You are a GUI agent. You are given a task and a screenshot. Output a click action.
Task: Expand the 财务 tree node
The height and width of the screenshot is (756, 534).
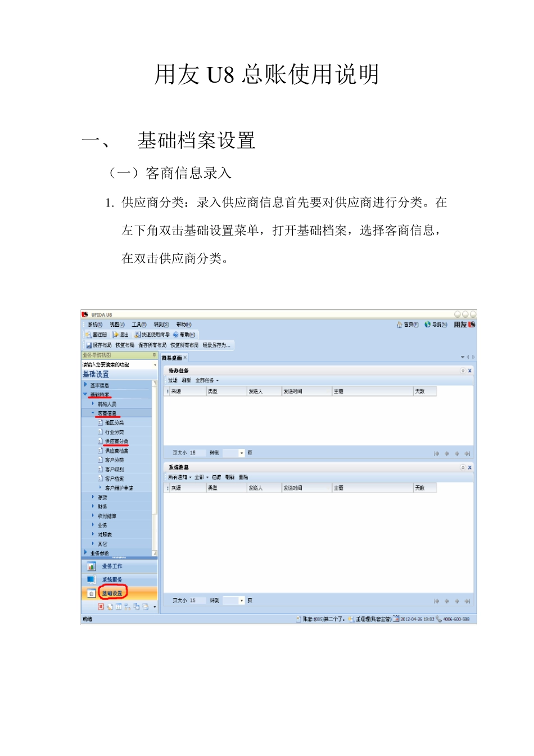click(93, 506)
